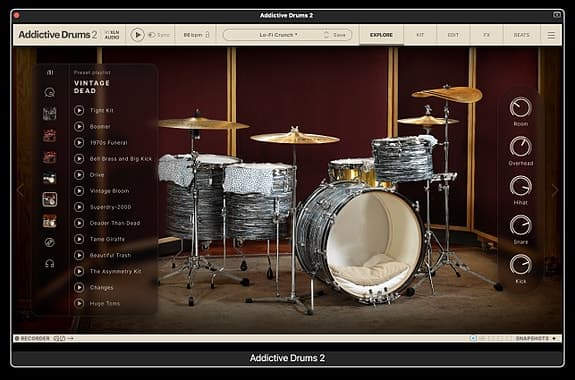Viewport: 575px width, 380px height.
Task: Preview the Deader Than Dead preset
Action: [79, 223]
